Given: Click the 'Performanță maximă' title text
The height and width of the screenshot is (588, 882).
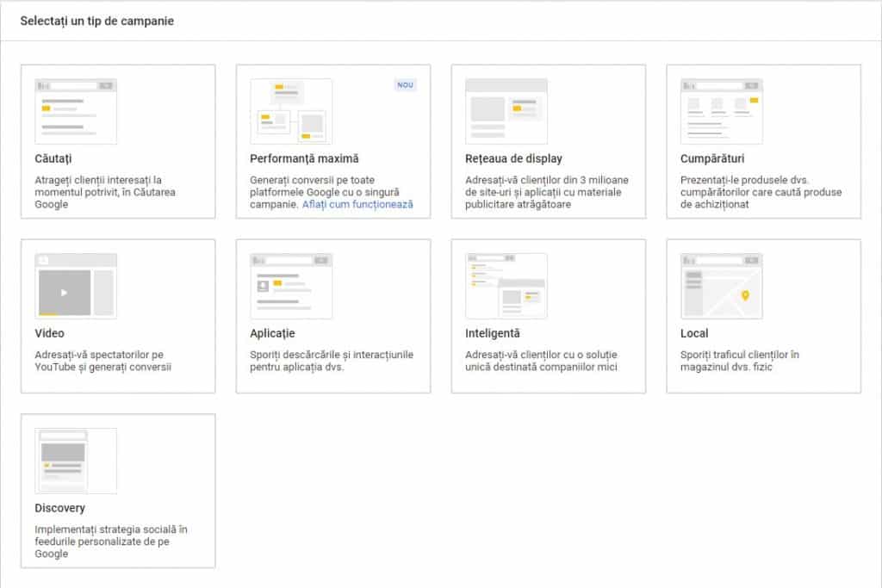Looking at the screenshot, I should (x=304, y=159).
